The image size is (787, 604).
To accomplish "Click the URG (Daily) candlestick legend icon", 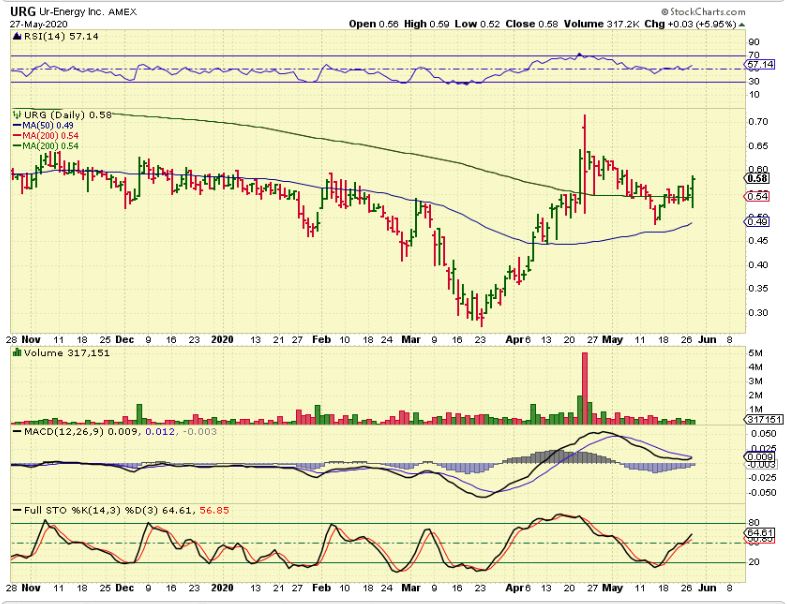I will 15,114.
